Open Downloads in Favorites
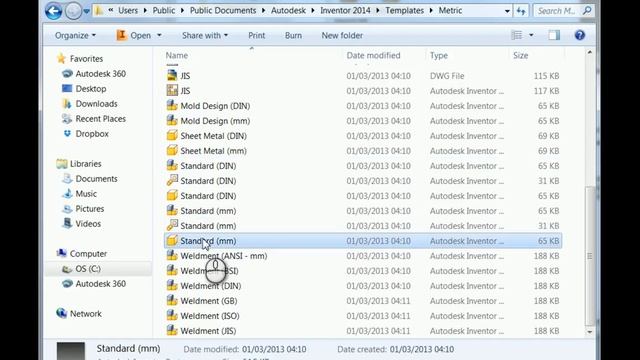The width and height of the screenshot is (640, 360). coord(96,104)
